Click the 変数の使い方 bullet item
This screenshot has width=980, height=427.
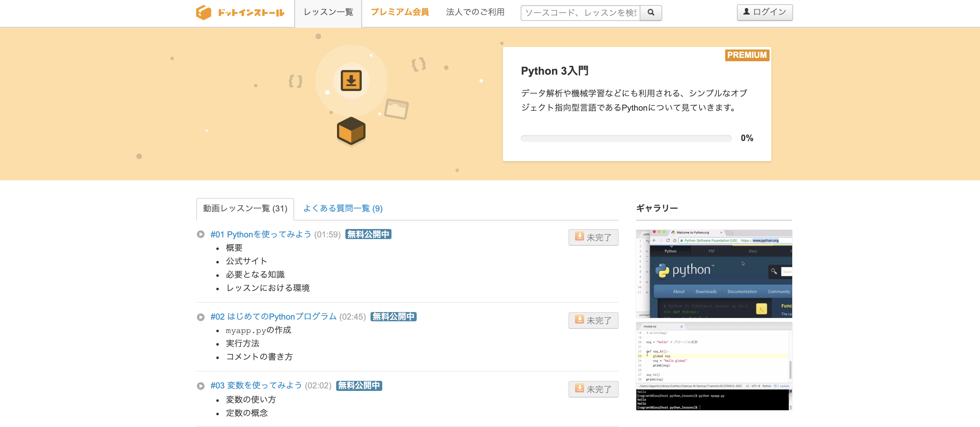(x=251, y=400)
